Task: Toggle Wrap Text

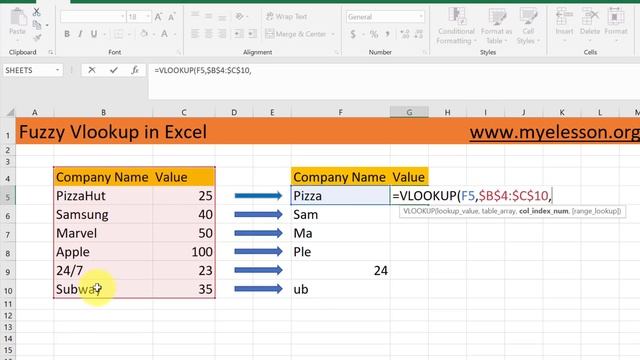Action: 287,16
